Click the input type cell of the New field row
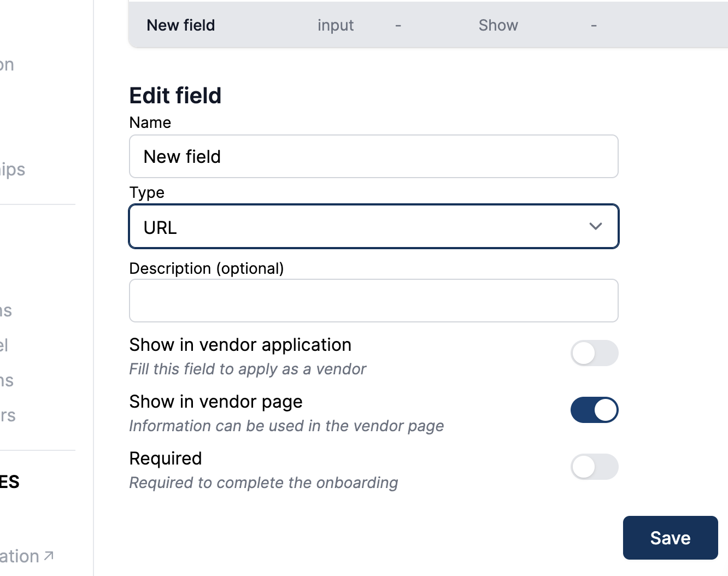Image resolution: width=728 pixels, height=576 pixels. (x=335, y=25)
